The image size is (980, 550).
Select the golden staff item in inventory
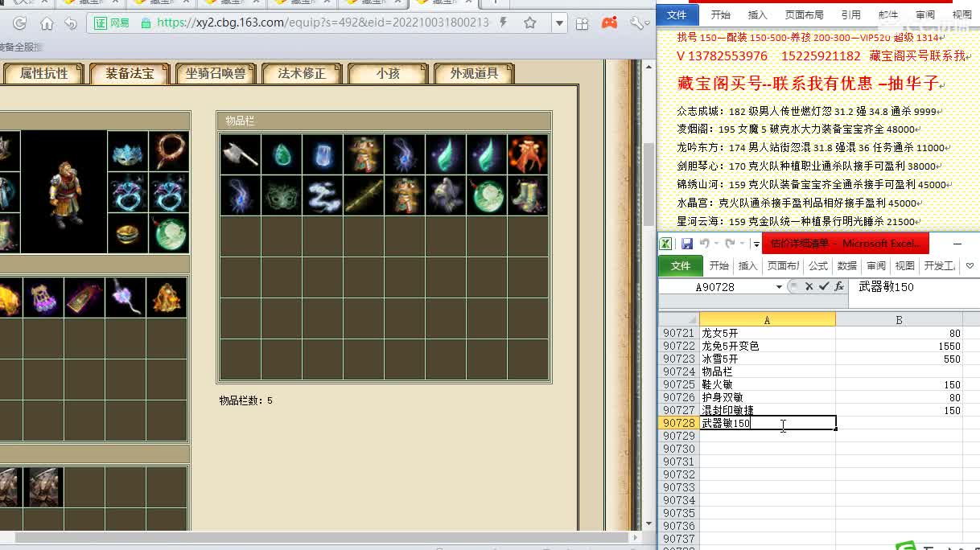point(364,195)
